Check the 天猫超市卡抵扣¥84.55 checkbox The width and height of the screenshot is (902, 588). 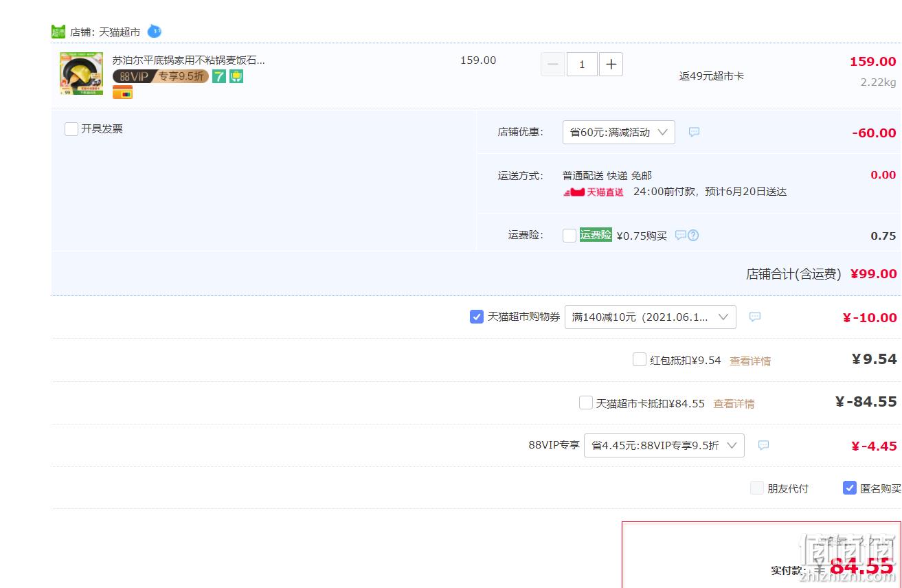(x=586, y=403)
